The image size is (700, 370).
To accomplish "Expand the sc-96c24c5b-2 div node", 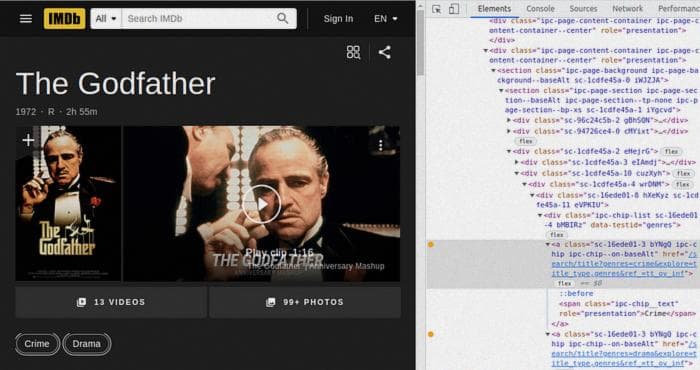I will 508,121.
